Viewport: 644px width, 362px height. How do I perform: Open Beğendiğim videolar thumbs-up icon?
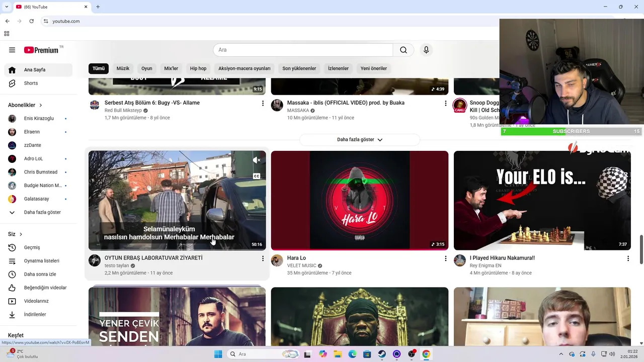pos(12,288)
